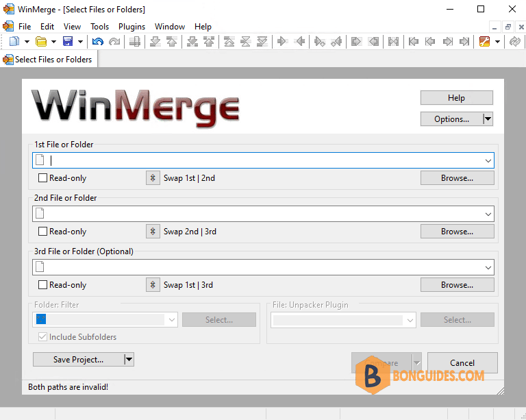Click the All Right toolbar icon
This screenshot has width=526, height=420.
pos(356,42)
